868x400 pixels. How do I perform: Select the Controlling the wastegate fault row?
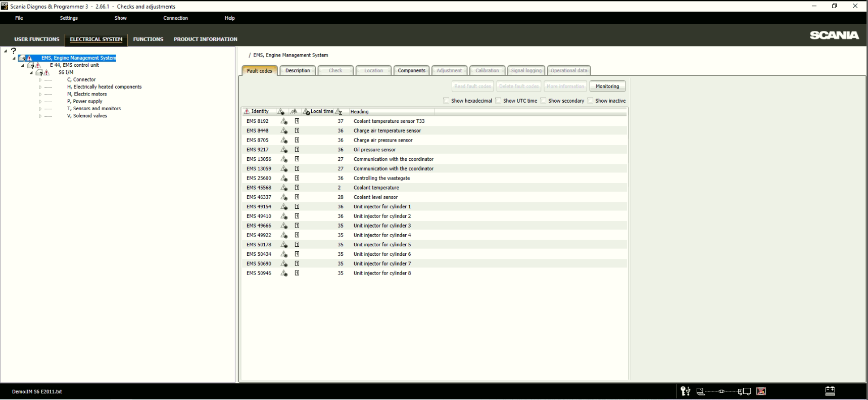tap(435, 178)
